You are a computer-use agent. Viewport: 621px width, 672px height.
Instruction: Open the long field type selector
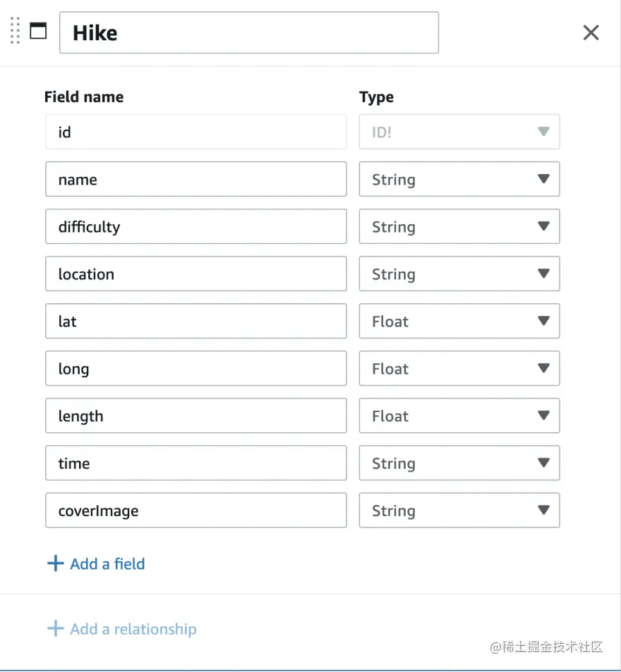tap(459, 368)
